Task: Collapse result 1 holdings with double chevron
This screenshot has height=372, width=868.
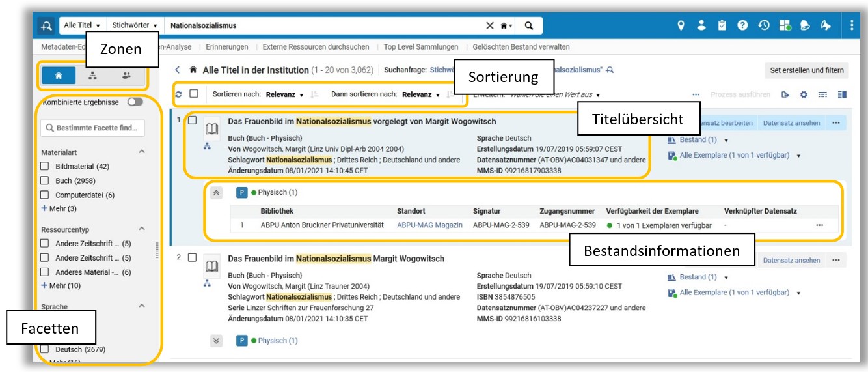Action: [x=217, y=193]
